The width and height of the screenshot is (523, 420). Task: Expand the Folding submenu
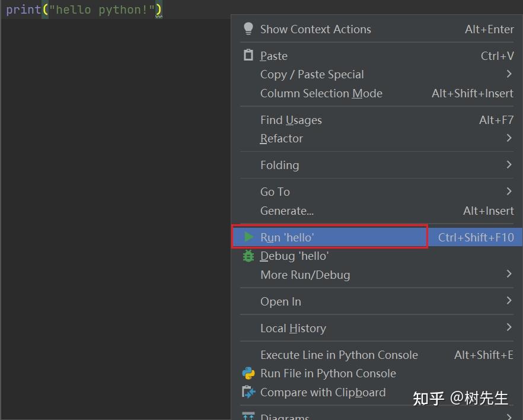tap(279, 165)
